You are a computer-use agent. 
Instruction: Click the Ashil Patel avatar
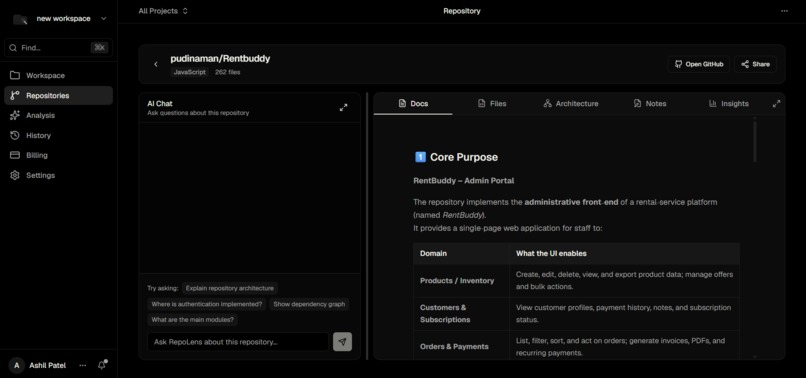[x=16, y=366]
